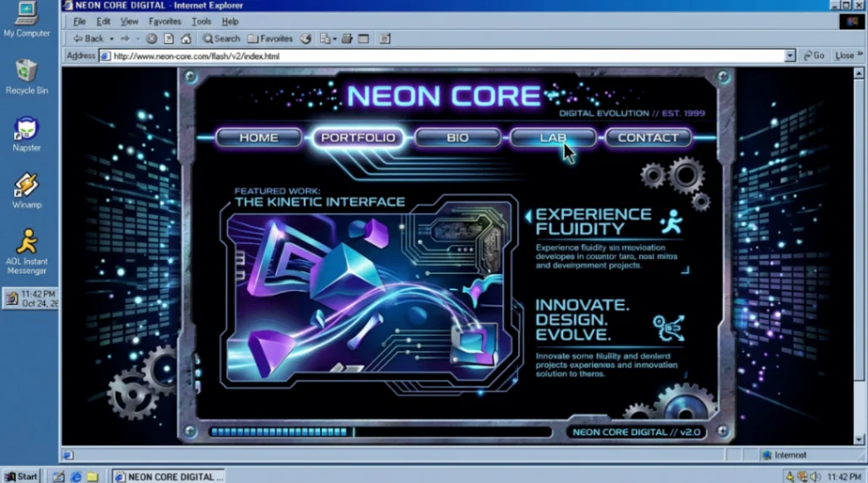The width and height of the screenshot is (868, 483).
Task: Click the page scrollbar up arrow
Action: pyautogui.click(x=859, y=73)
